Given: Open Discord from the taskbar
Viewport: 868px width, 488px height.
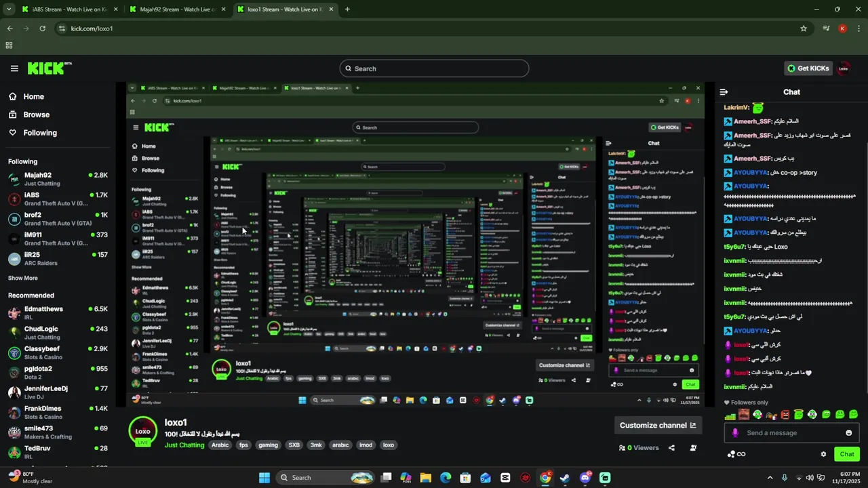Looking at the screenshot, I should [x=585, y=478].
